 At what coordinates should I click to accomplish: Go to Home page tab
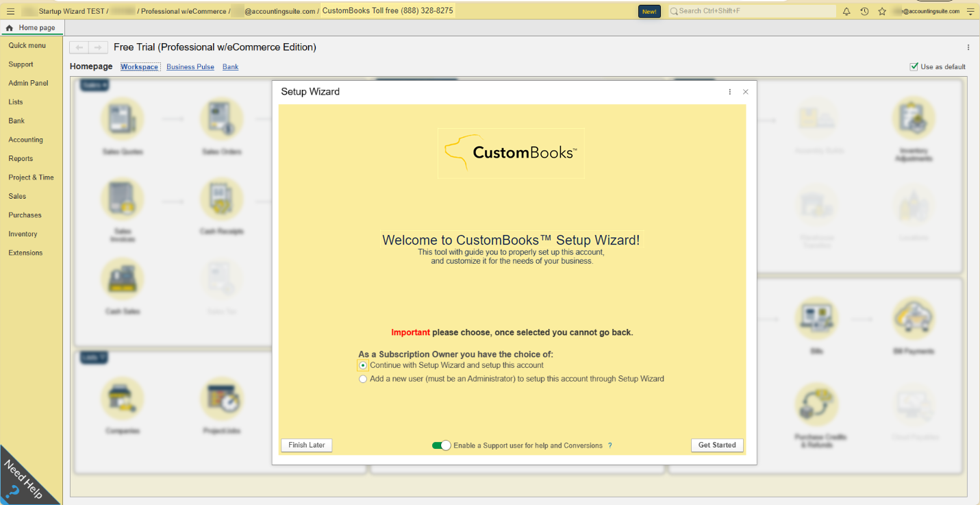(x=32, y=27)
